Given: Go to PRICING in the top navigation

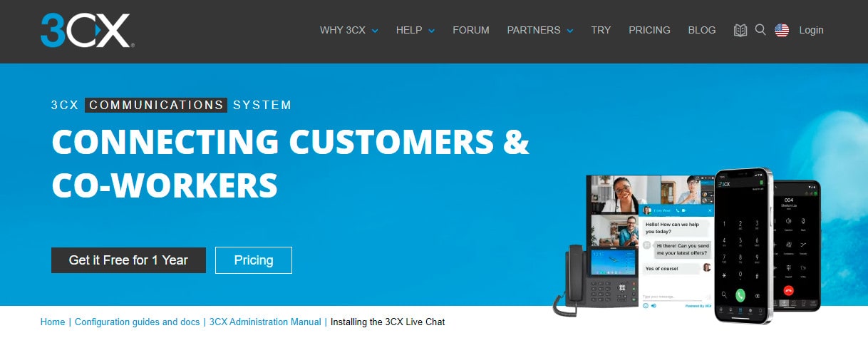Looking at the screenshot, I should click(649, 30).
